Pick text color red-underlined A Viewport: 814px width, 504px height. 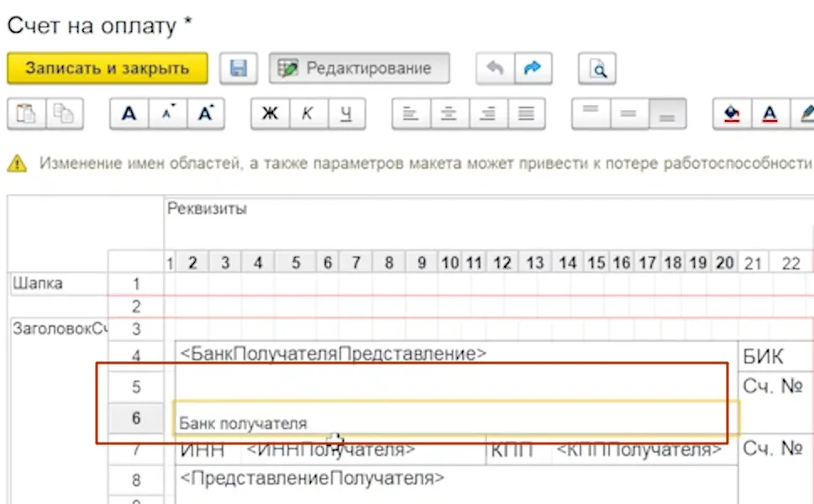[x=769, y=113]
